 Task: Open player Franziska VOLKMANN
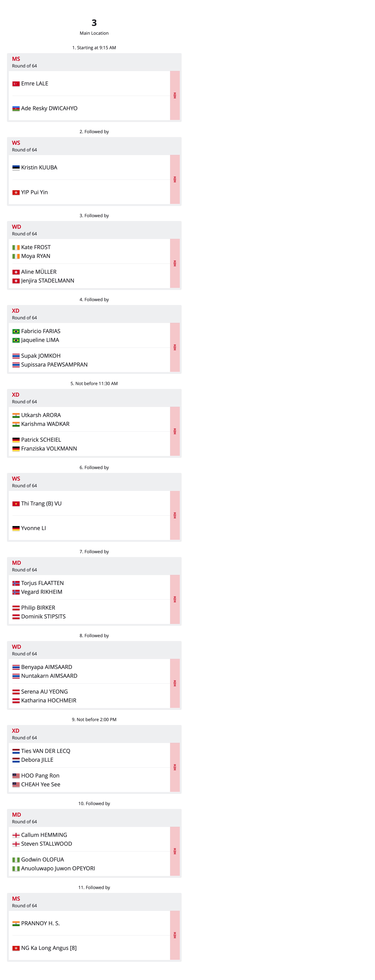pyautogui.click(x=49, y=448)
